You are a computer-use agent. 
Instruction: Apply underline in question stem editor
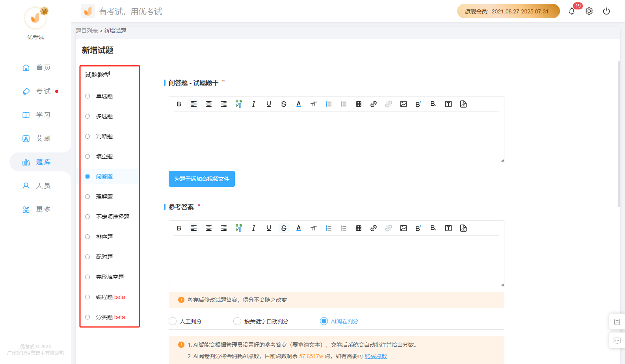(269, 104)
